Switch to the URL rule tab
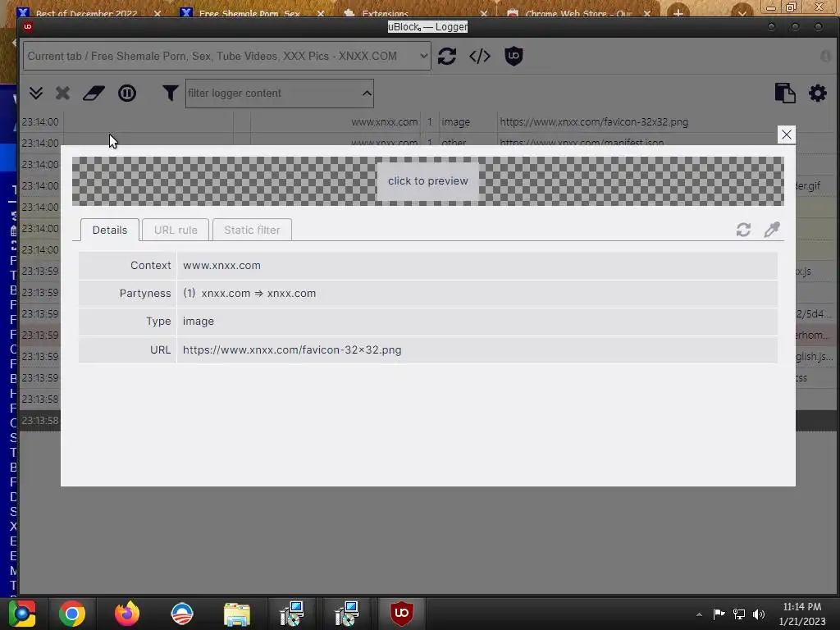The image size is (840, 630). pyautogui.click(x=176, y=230)
